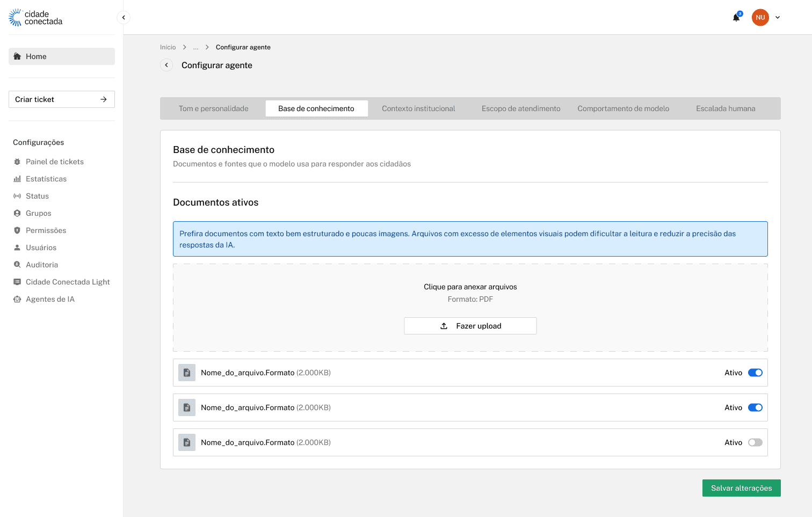Screen dimensions: 812x517
Task: Go to Grupos settings
Action: coord(32,213)
